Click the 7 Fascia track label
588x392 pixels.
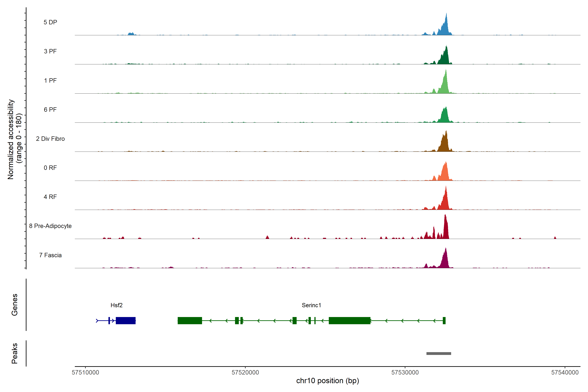[x=50, y=255]
